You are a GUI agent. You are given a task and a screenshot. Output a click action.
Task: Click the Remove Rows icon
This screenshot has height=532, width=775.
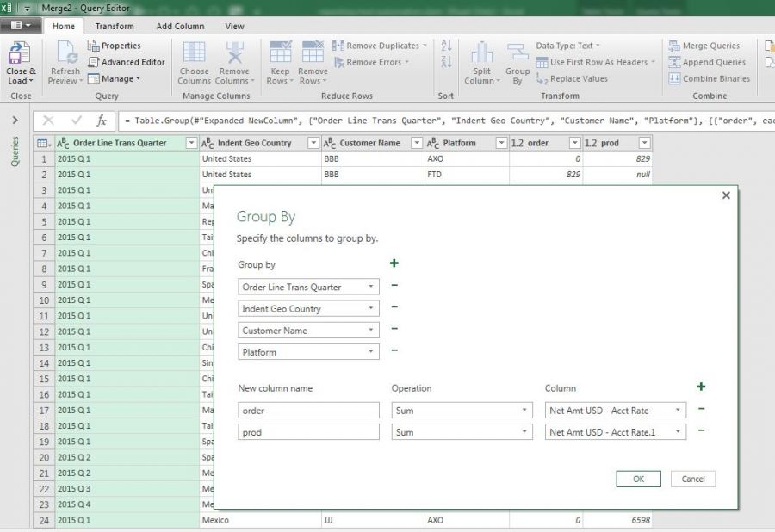pos(313,52)
